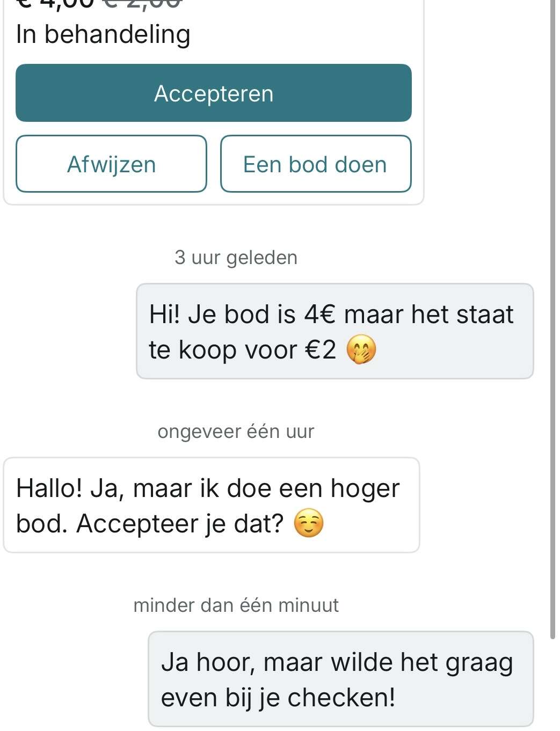Click the "In behandeling" status text
560x731 pixels.
(x=103, y=34)
